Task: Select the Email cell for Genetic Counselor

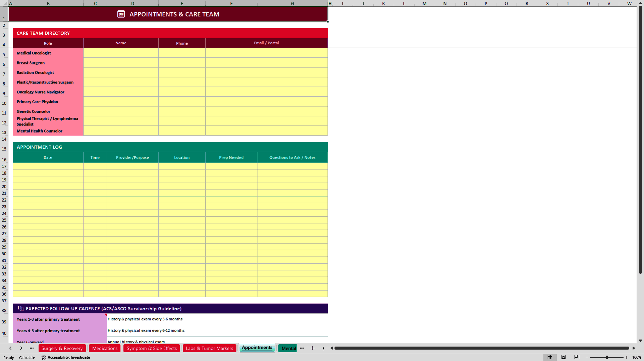Action: [266, 111]
